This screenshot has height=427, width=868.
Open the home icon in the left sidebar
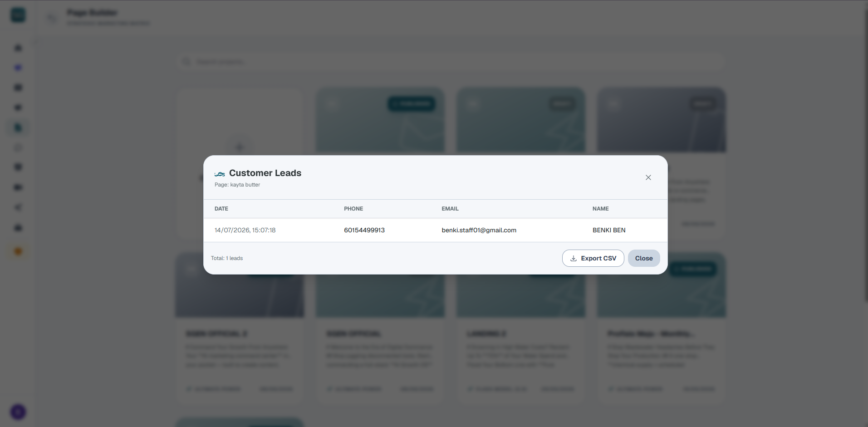pyautogui.click(x=18, y=48)
